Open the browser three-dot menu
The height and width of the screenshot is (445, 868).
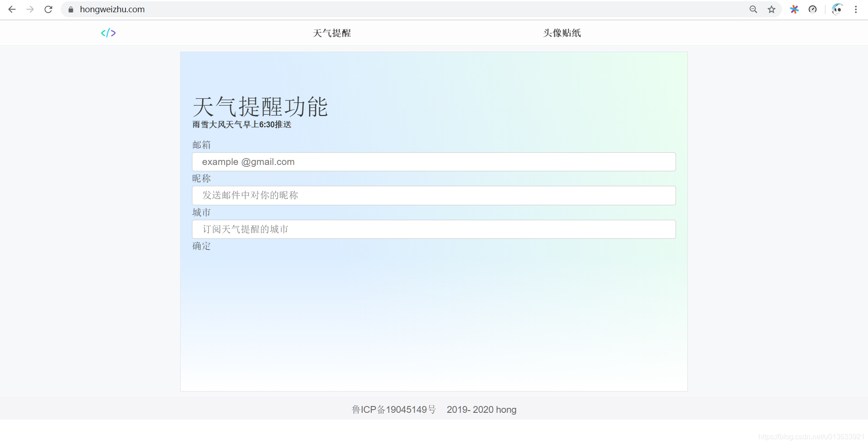(x=856, y=10)
